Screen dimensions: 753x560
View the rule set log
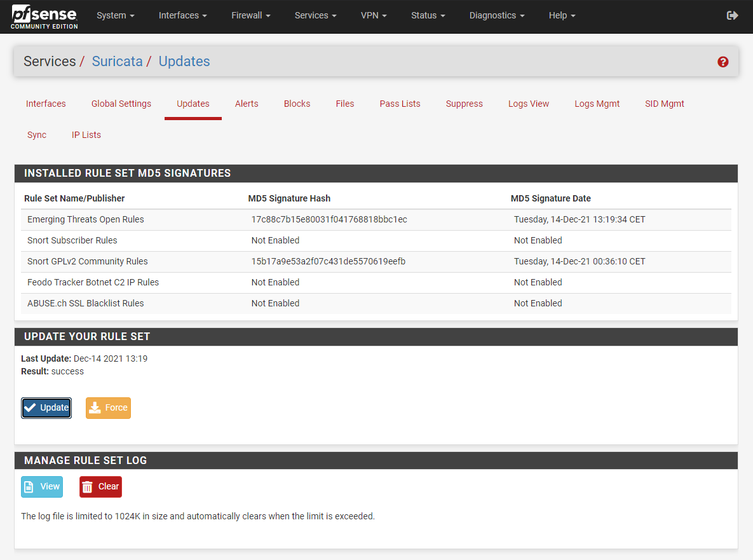click(42, 487)
